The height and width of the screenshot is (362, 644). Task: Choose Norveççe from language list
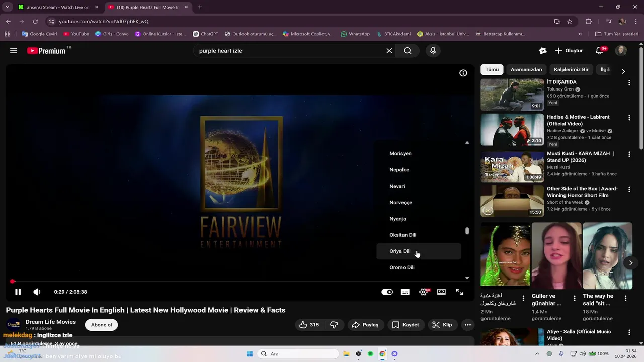tap(419, 202)
